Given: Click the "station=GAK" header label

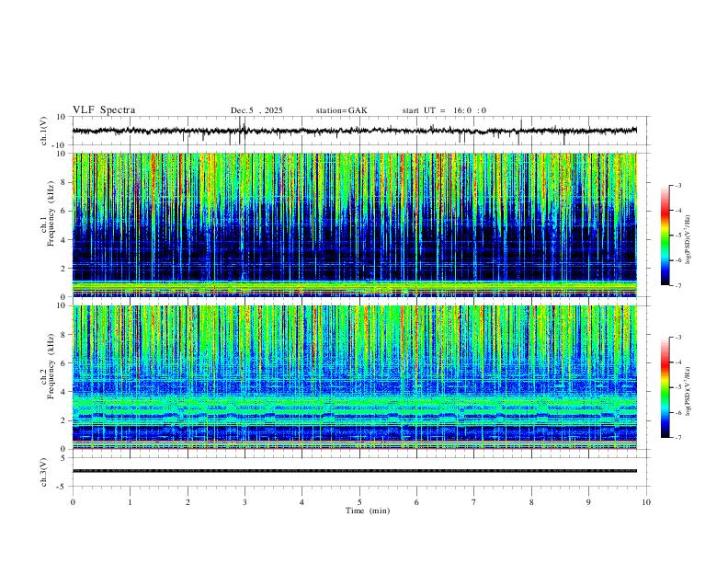Looking at the screenshot, I should click(341, 110).
